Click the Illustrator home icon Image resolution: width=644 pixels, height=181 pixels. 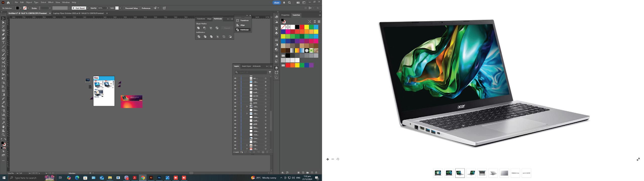pyautogui.click(x=8, y=3)
